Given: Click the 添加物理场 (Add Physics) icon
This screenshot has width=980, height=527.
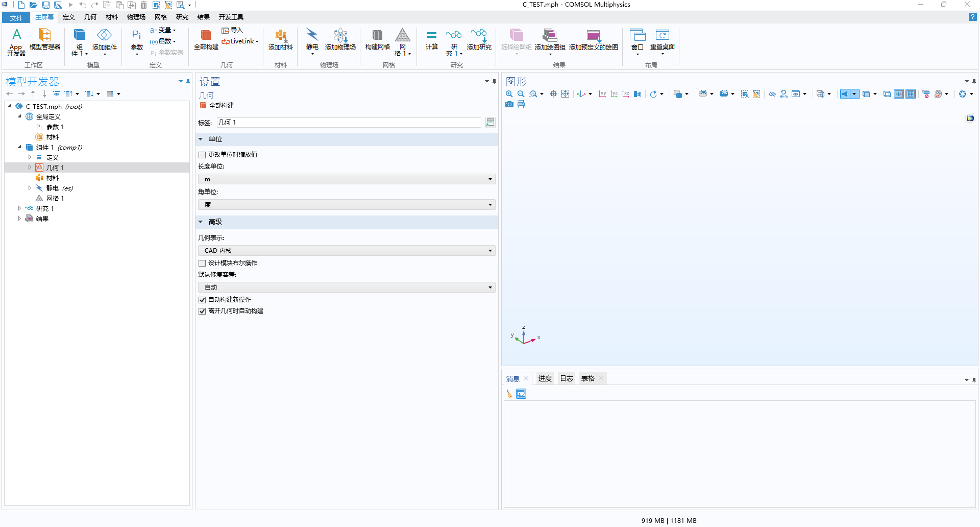Looking at the screenshot, I should 340,39.
